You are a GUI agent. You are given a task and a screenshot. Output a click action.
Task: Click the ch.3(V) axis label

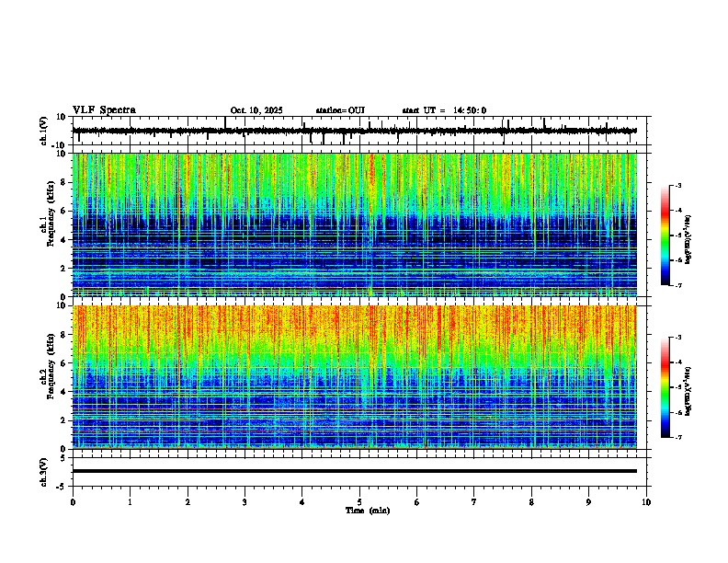click(44, 472)
